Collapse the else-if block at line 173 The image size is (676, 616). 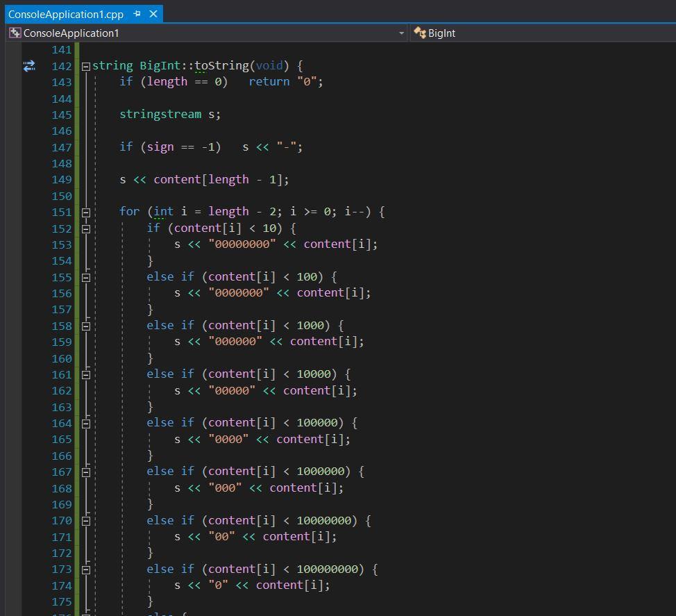[x=86, y=569]
